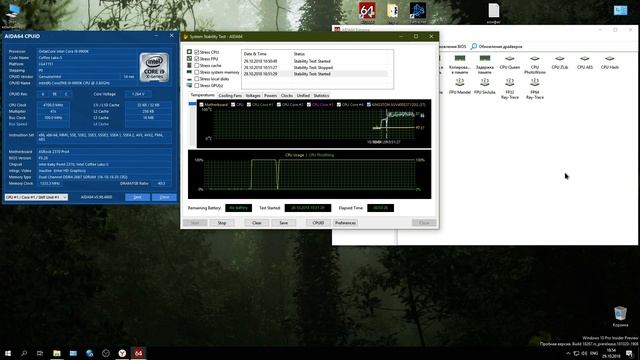
Task: Toggle the Motherboard temperature graph checkbox
Action: [201, 104]
